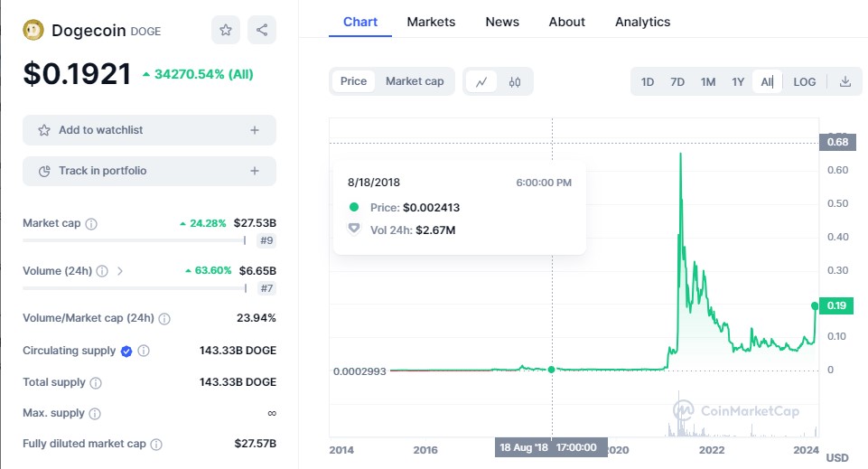Screen dimensions: 868x469
Task: Toggle chart to Price view
Action: pos(353,81)
